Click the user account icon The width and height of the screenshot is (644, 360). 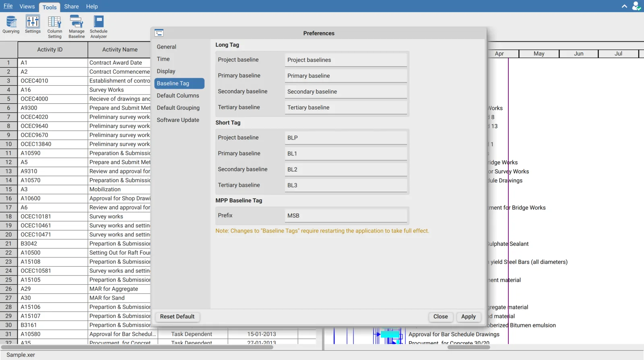[x=636, y=6]
